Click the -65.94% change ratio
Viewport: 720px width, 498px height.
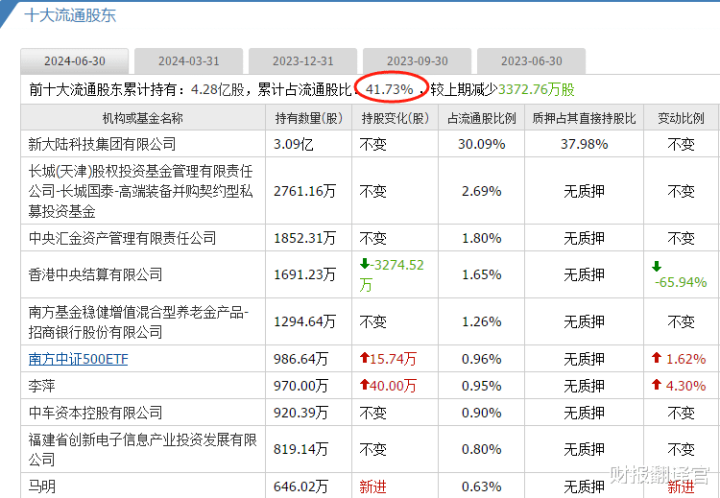tap(681, 282)
